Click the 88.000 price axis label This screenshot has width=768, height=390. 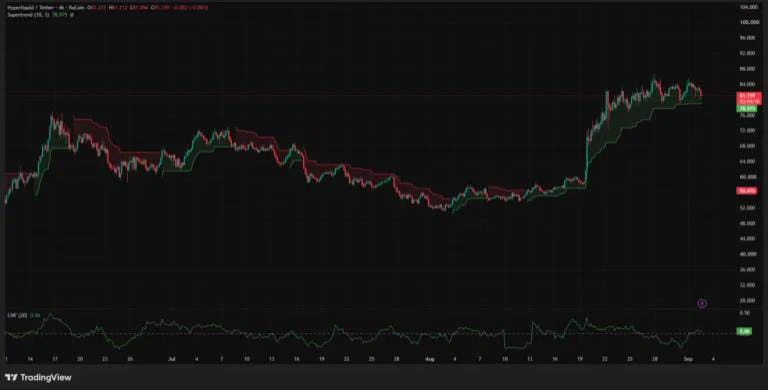(746, 69)
